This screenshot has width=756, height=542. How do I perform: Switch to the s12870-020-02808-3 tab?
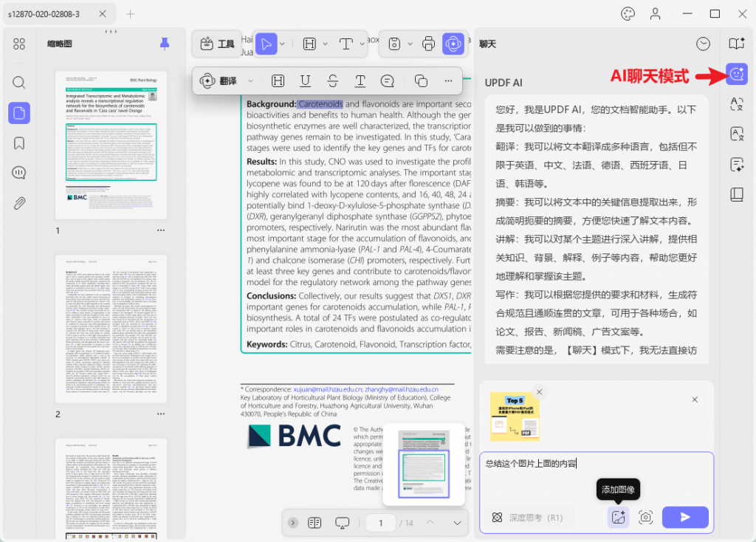coord(59,14)
